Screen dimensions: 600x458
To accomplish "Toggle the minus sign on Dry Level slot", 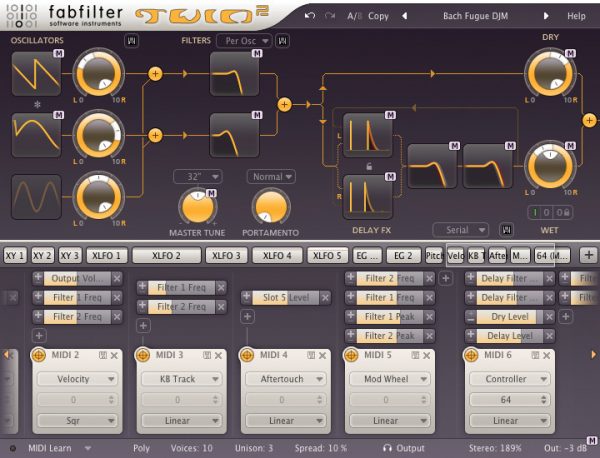I will click(x=472, y=317).
